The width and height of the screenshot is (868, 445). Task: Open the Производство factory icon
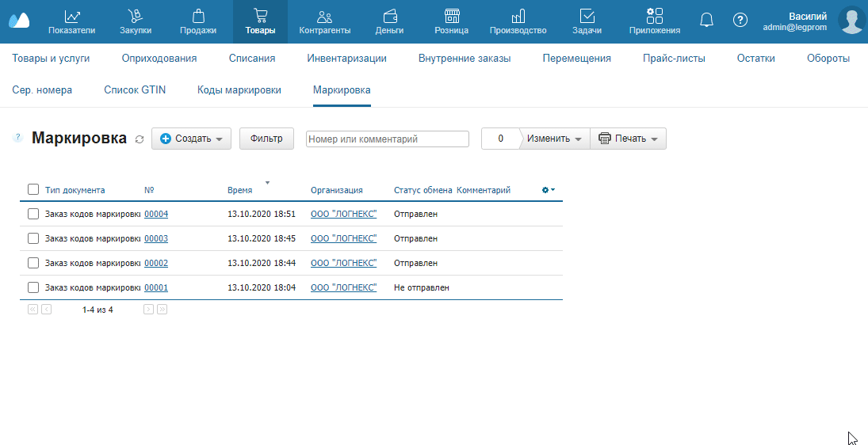(518, 16)
